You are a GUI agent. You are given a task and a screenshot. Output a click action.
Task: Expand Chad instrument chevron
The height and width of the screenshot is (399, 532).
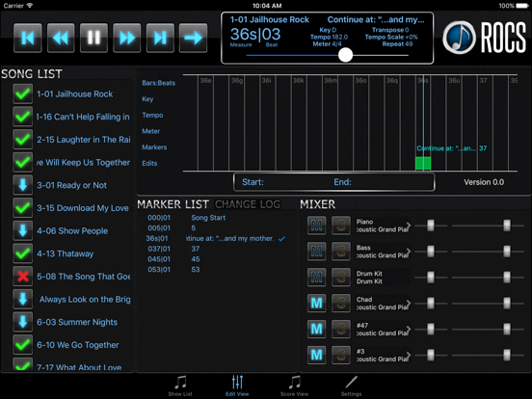(409, 303)
